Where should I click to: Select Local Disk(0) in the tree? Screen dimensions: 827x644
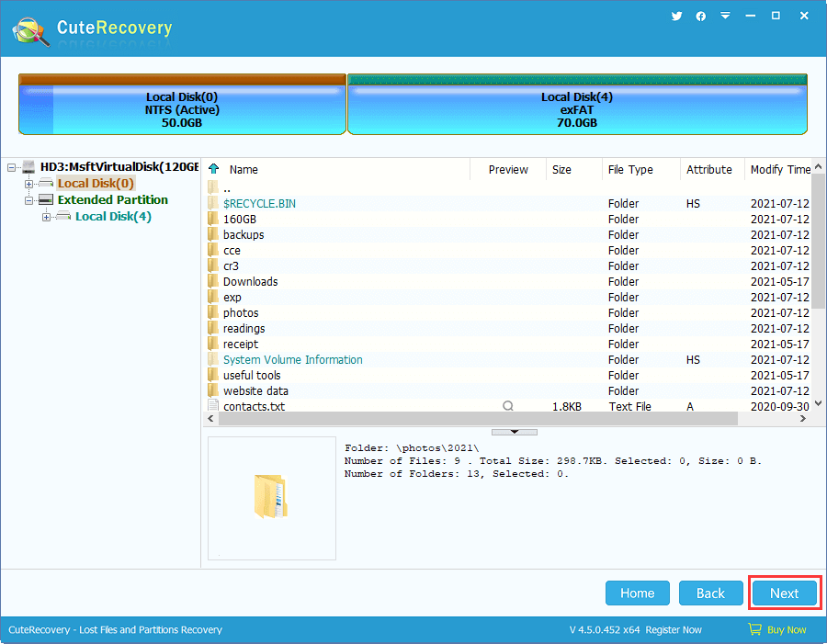tap(96, 183)
